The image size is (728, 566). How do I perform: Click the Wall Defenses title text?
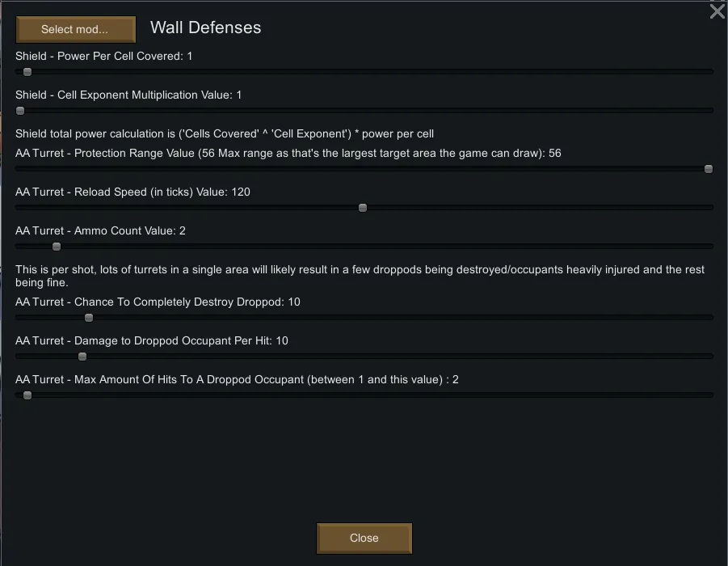pyautogui.click(x=205, y=27)
